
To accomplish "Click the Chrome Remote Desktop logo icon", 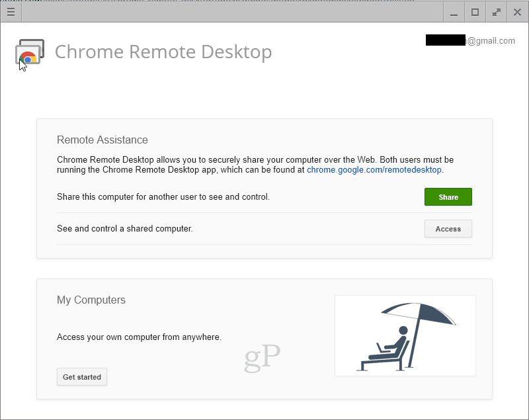I will [x=30, y=52].
